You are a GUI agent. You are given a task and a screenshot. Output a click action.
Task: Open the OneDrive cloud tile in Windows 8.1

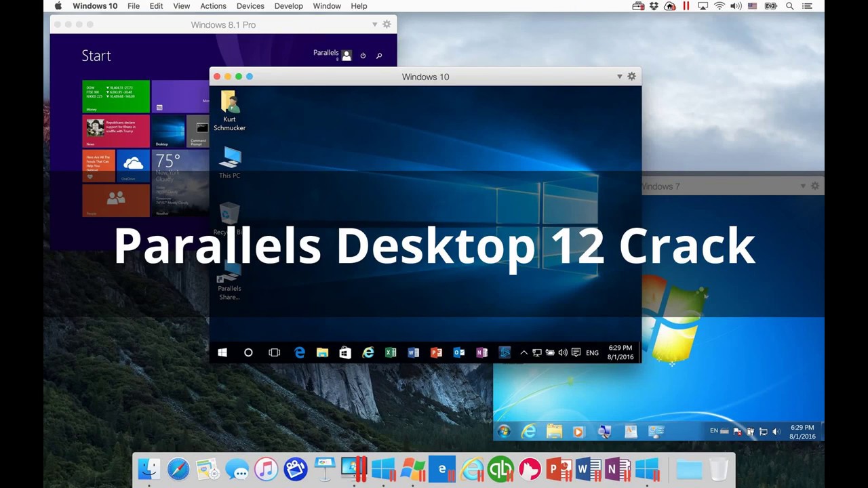tap(133, 166)
